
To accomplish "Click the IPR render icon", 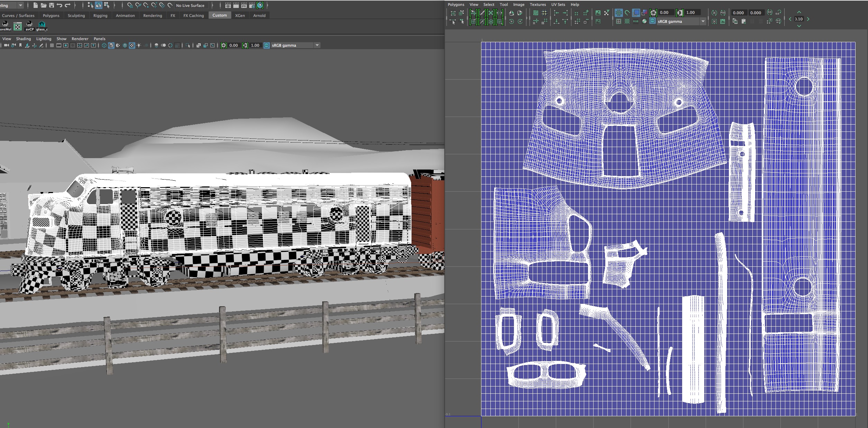I will (x=244, y=5).
